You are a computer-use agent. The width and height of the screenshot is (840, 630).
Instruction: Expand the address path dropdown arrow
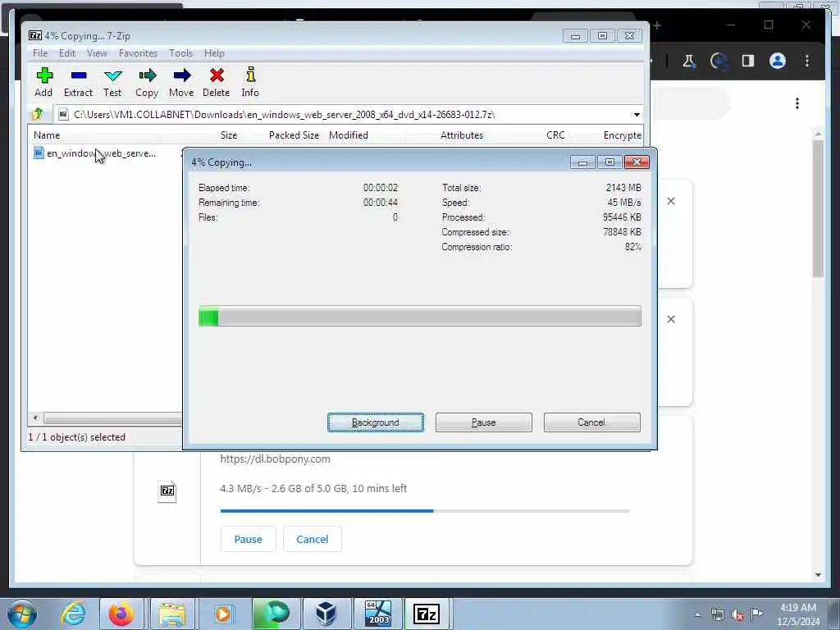click(x=637, y=115)
